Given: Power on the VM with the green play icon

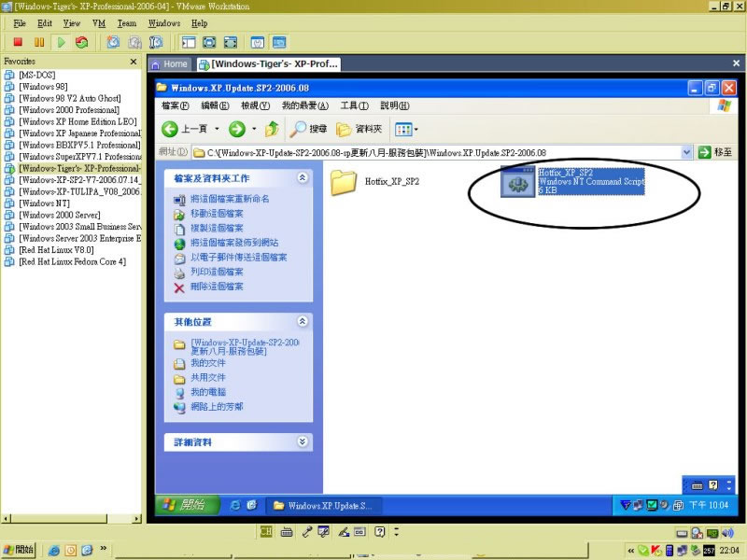Looking at the screenshot, I should (61, 42).
